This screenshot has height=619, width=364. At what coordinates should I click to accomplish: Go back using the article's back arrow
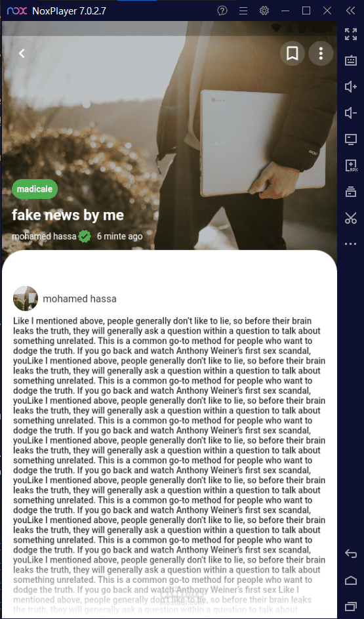point(22,53)
